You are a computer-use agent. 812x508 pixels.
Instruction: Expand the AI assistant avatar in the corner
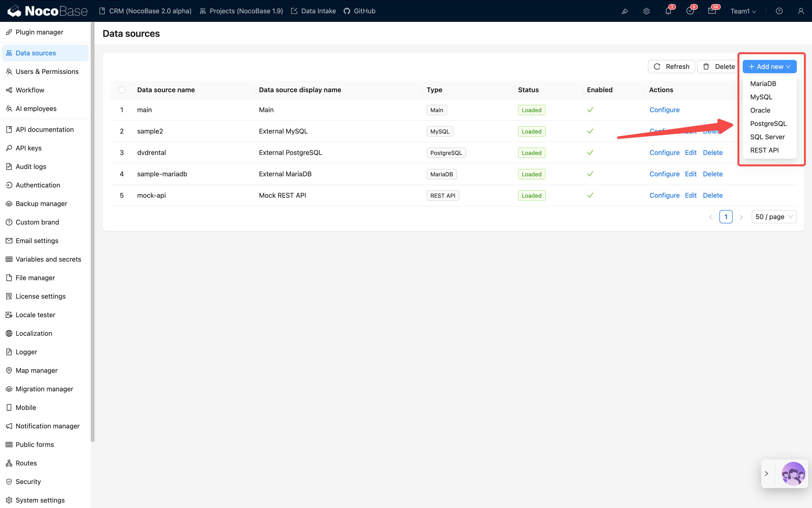coord(793,474)
